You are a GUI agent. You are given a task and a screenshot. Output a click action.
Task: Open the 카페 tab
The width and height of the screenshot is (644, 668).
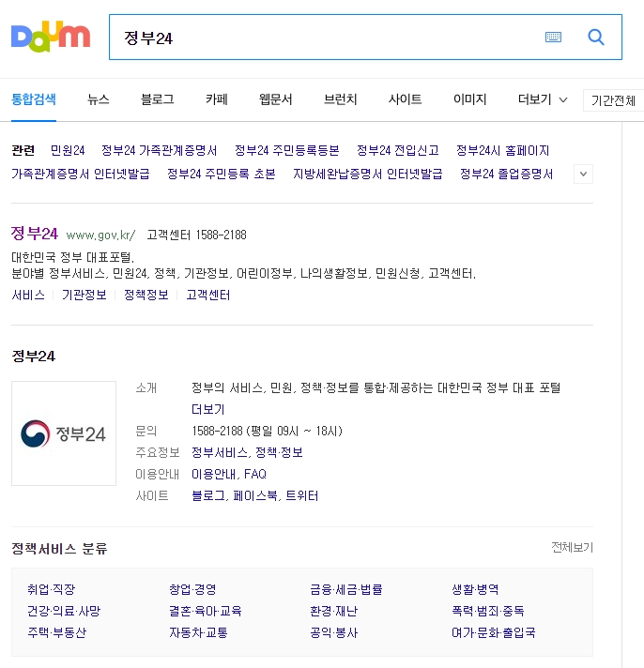pos(217,99)
